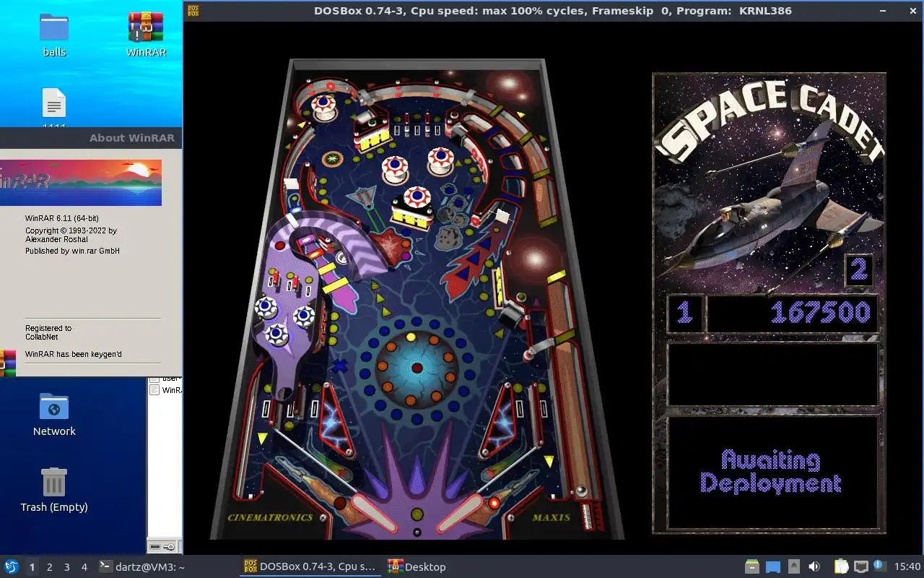Click the CINEMATRONICS label on the table
The height and width of the screenshot is (578, 924).
coord(270,517)
